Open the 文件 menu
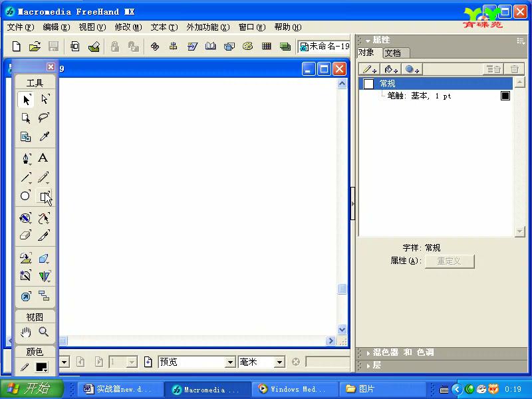Screen dimensions: 532x399 [x=21, y=27]
